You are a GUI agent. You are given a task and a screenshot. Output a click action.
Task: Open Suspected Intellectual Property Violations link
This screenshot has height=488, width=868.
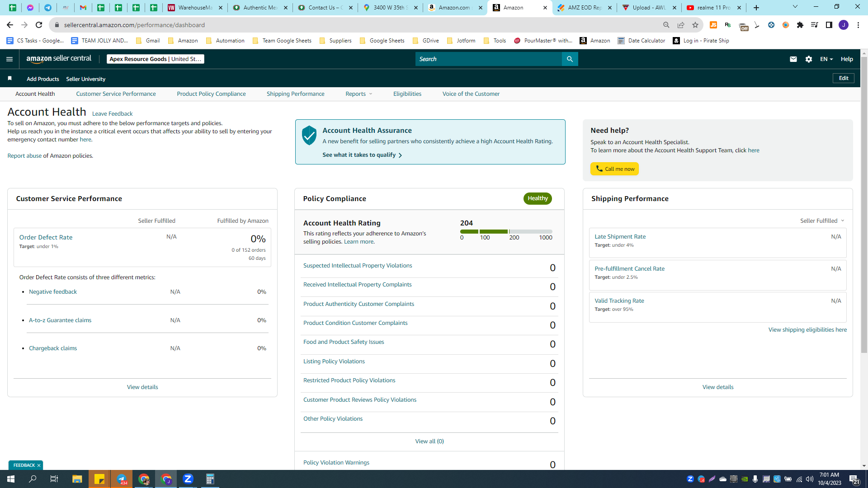(358, 266)
